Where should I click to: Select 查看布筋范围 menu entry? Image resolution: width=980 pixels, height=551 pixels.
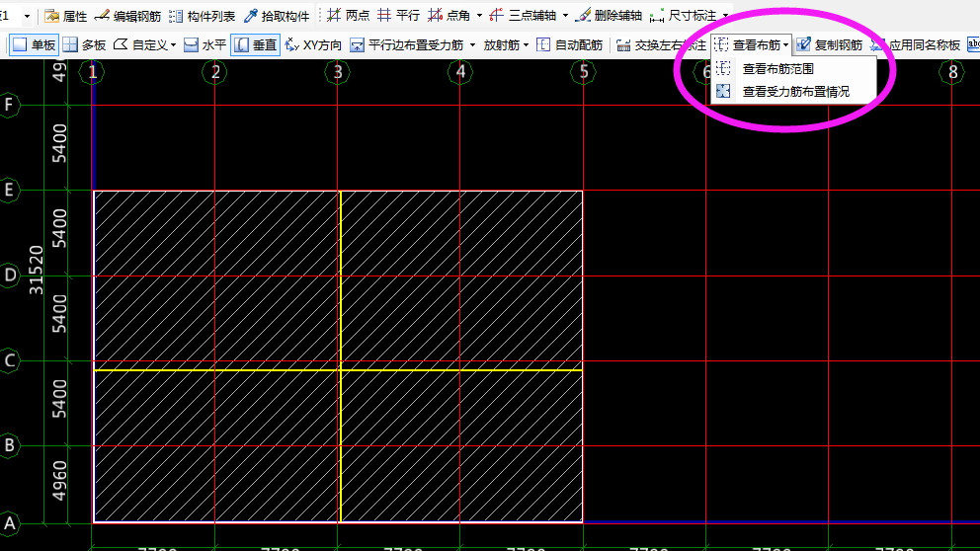pos(793,69)
